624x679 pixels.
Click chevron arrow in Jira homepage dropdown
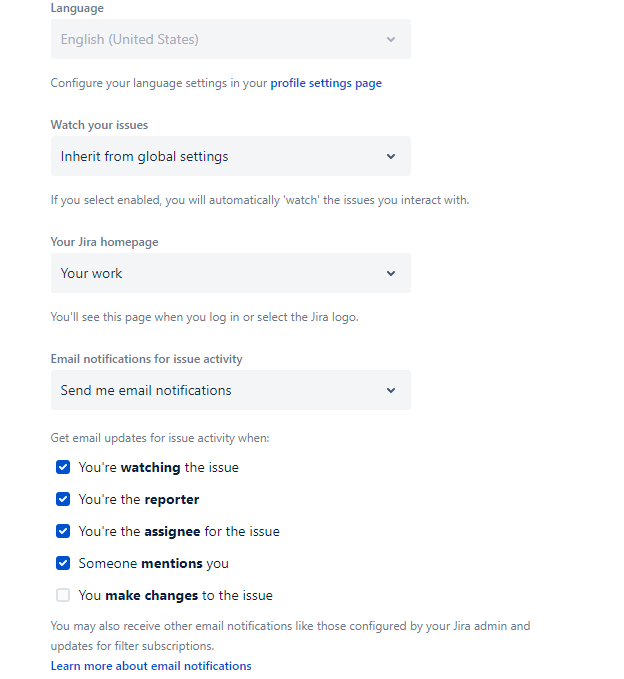click(391, 273)
